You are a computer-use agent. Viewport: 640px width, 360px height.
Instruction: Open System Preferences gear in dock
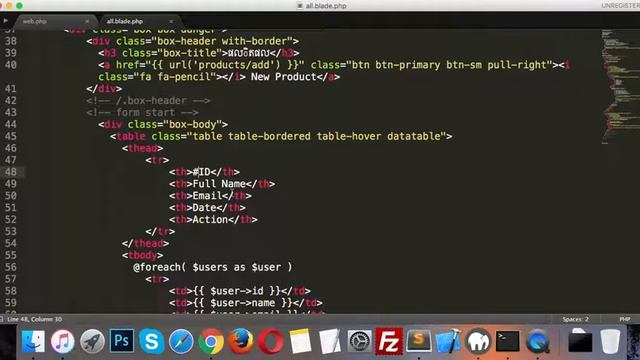pyautogui.click(x=360, y=341)
